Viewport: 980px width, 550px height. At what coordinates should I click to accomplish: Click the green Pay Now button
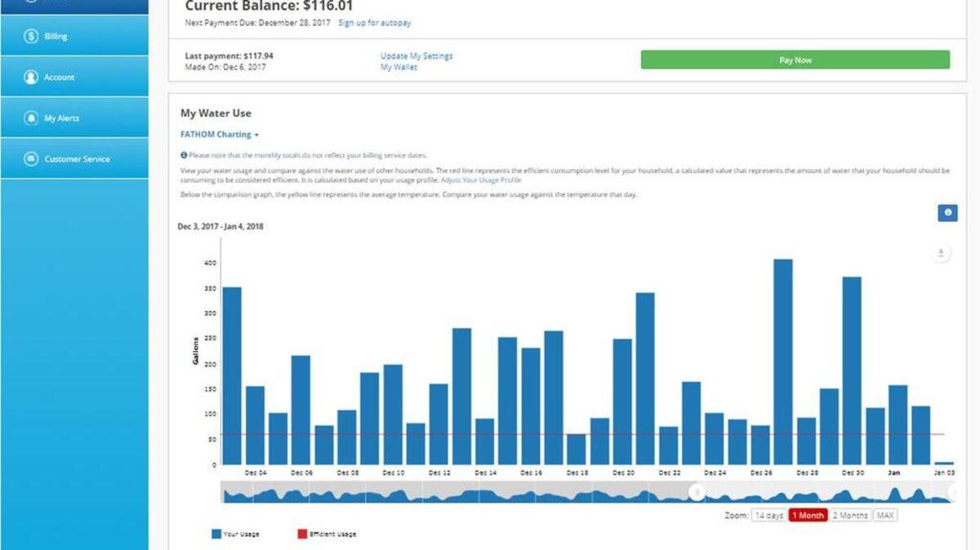[x=795, y=60]
